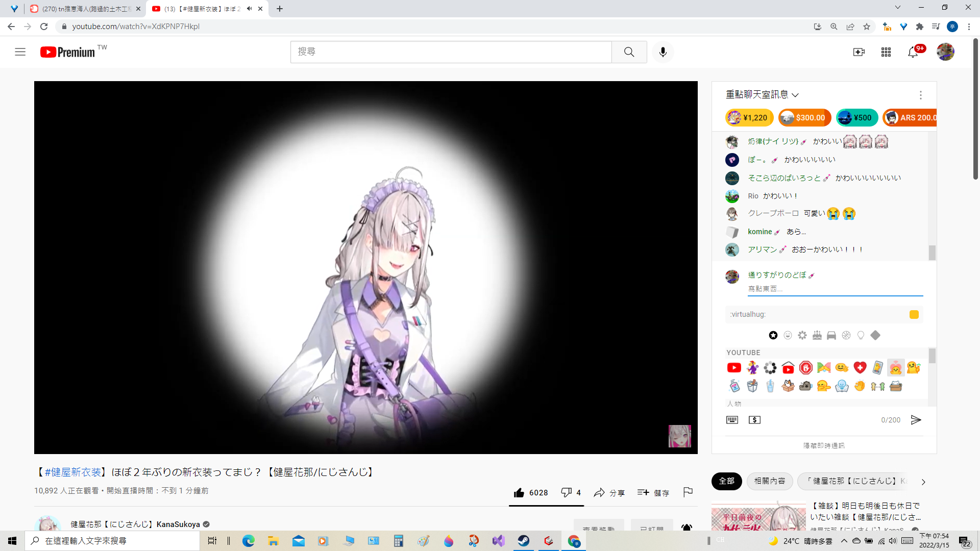Open Chrome three-dot settings menu

pyautogui.click(x=969, y=27)
